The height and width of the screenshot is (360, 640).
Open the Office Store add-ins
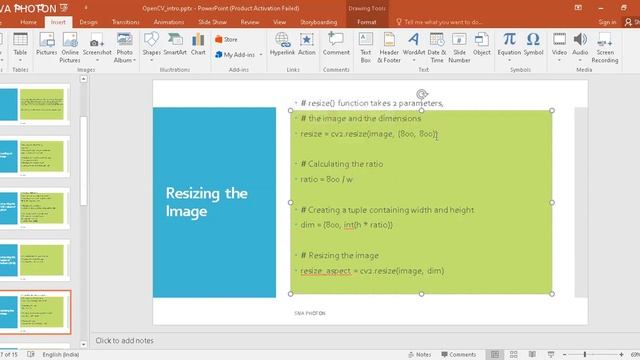[x=226, y=40]
